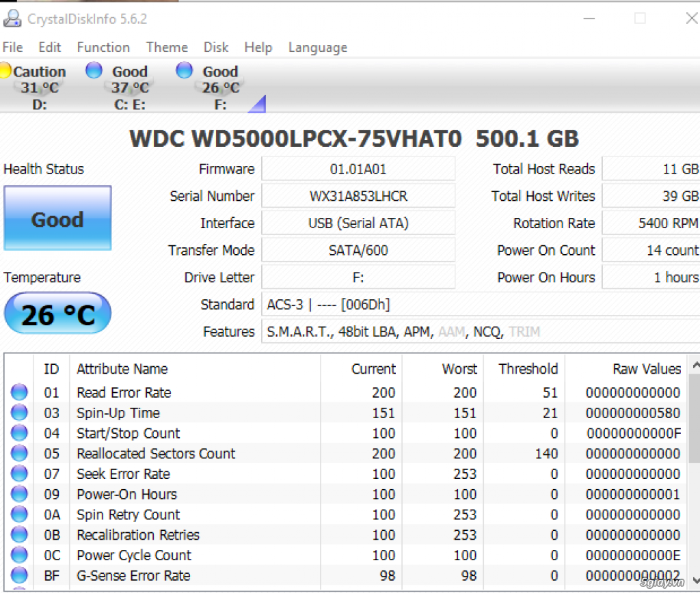The height and width of the screenshot is (593, 700).
Task: Click the Standard field ACS-3
Action: coord(481,305)
